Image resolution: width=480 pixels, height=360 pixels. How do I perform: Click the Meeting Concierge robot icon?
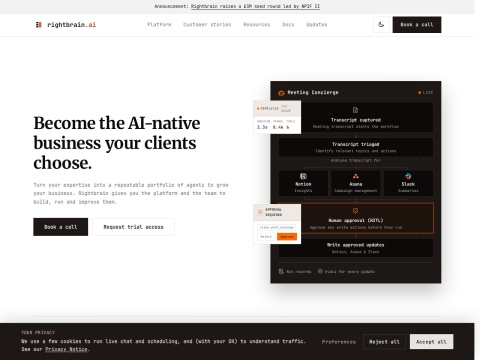pos(281,93)
